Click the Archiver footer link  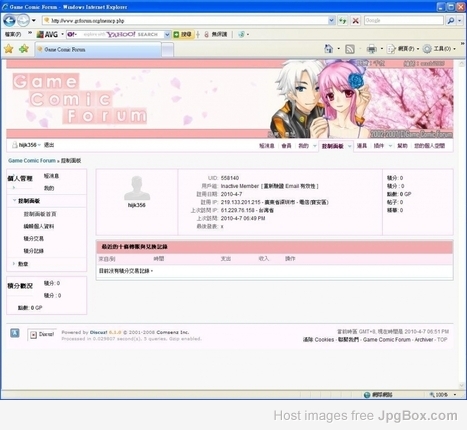[424, 340]
